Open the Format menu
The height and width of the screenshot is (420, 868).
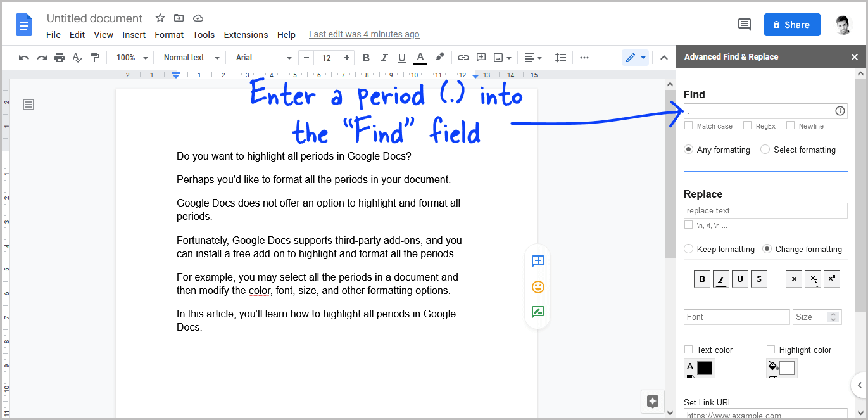169,35
